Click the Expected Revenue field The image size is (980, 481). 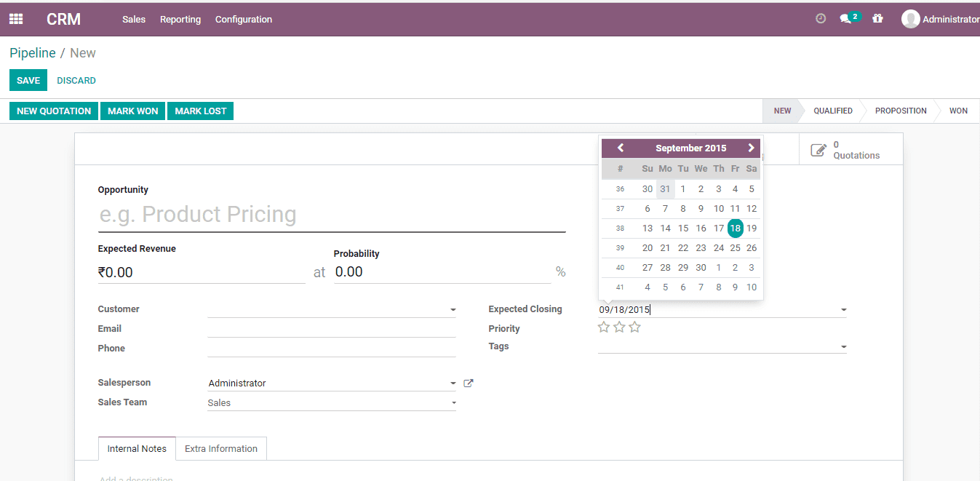(x=202, y=272)
